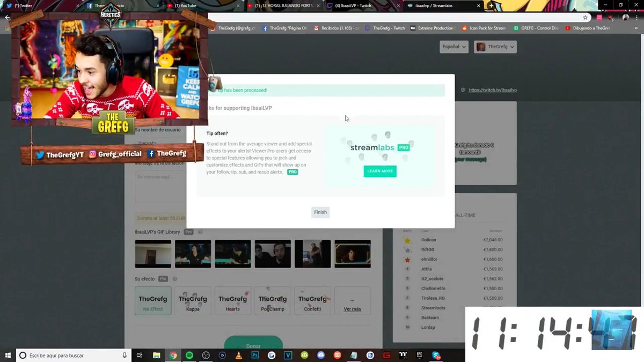Image resolution: width=644 pixels, height=362 pixels.
Task: Open the red G taskbar app
Action: [386, 355]
